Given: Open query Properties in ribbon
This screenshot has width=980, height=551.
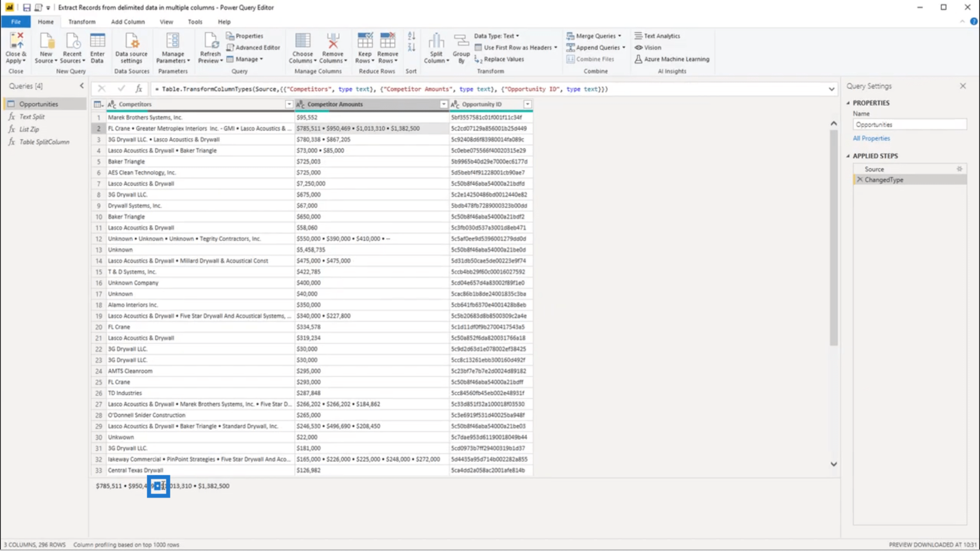Looking at the screenshot, I should pos(244,36).
